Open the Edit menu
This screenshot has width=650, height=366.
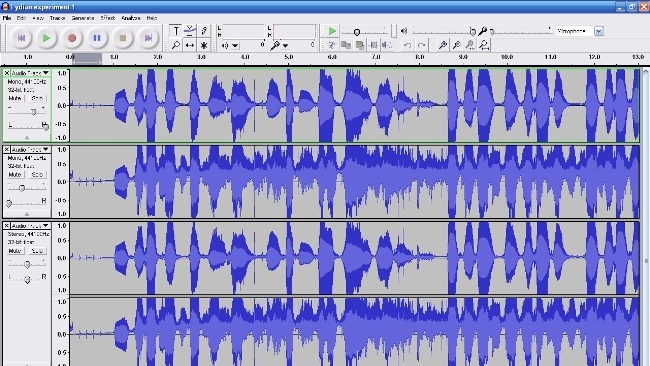click(x=21, y=18)
